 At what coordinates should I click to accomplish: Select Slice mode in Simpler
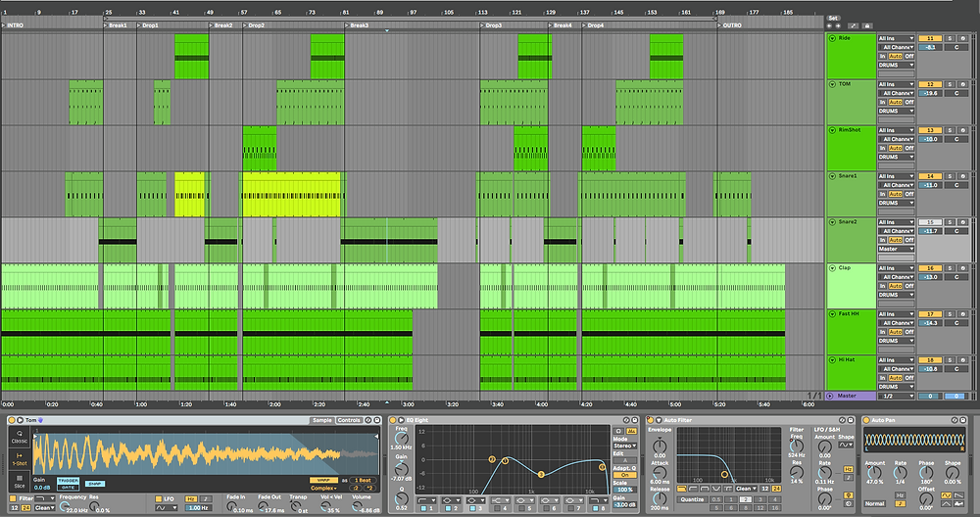(x=20, y=482)
